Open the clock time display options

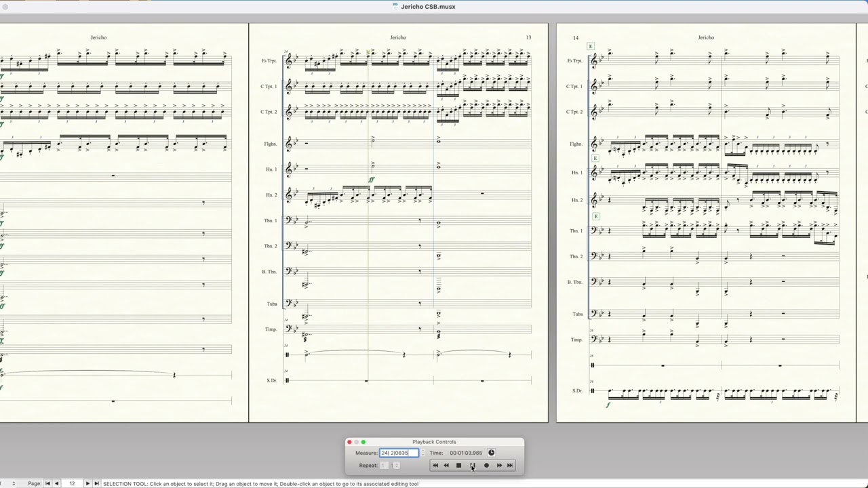pyautogui.click(x=491, y=453)
